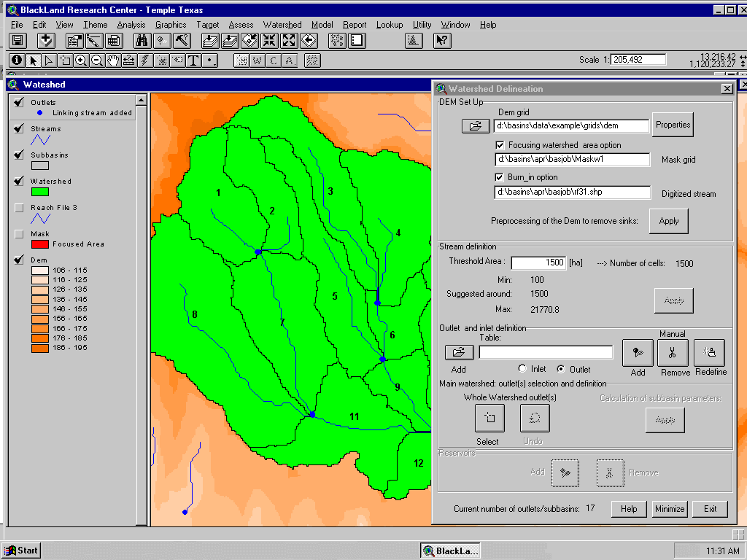Click the Threshold Area input field
This screenshot has width=747, height=560.
(538, 262)
